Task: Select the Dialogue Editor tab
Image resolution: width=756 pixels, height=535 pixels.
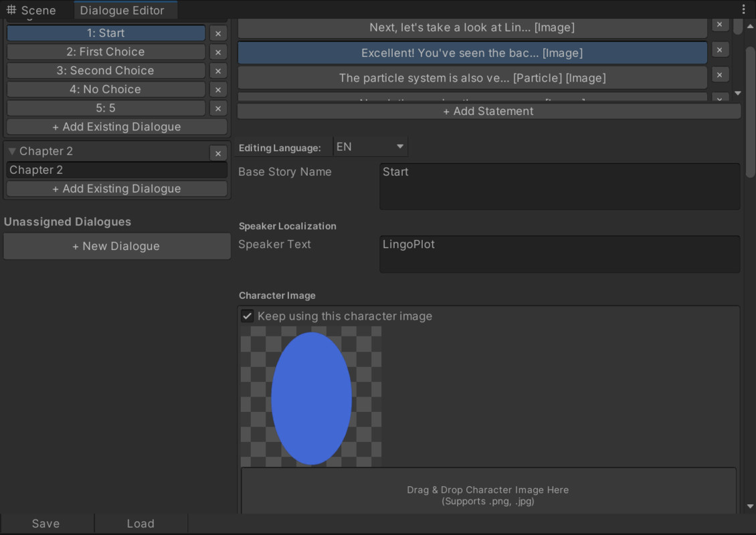Action: [x=122, y=11]
